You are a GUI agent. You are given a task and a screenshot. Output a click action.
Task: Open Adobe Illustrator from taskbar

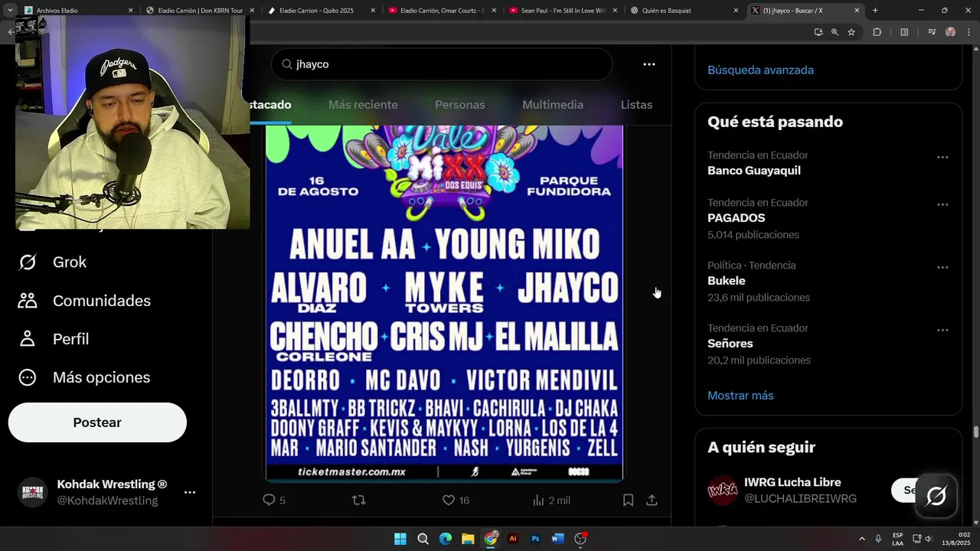click(x=513, y=539)
